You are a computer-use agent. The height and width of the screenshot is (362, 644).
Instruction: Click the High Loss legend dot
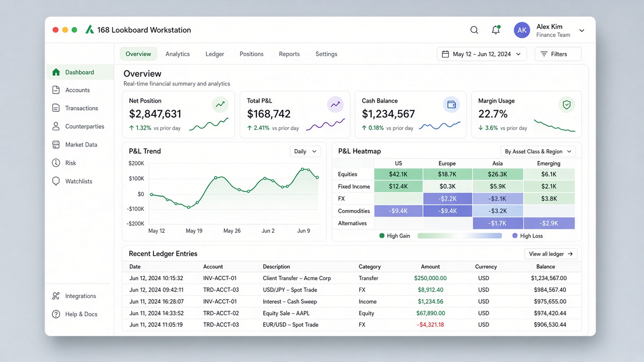click(x=515, y=236)
